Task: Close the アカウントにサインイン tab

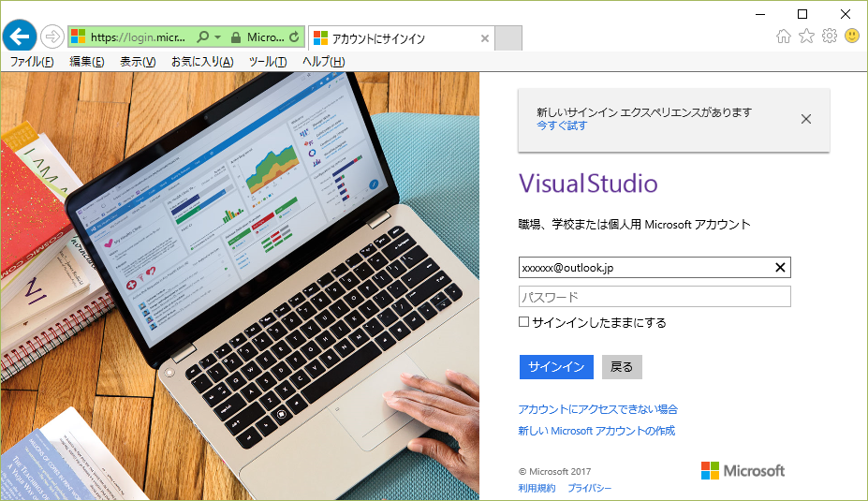Action: 485,38
